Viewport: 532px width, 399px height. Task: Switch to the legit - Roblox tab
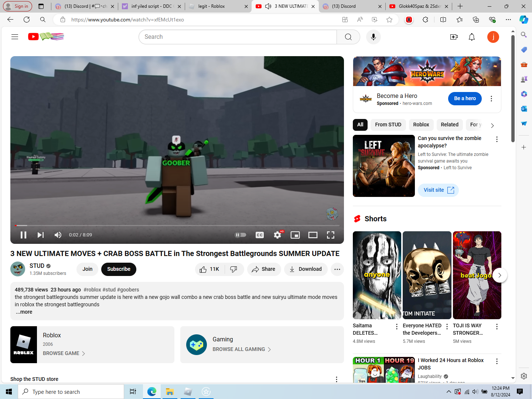coord(218,6)
